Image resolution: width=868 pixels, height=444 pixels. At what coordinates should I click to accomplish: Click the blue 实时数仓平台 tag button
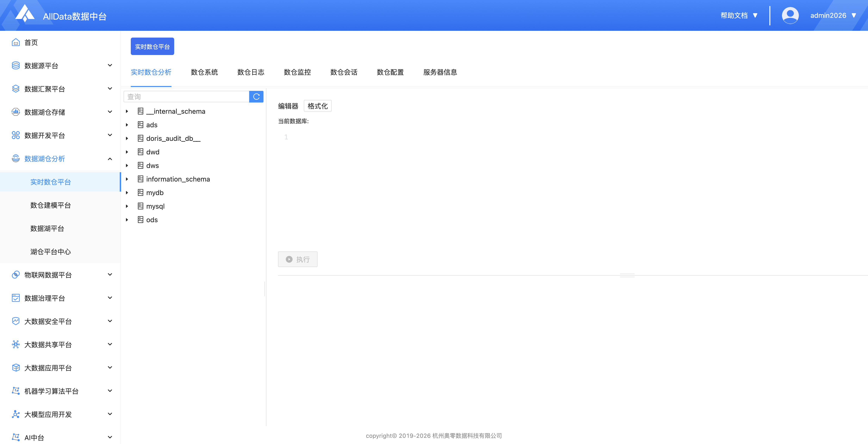[152, 46]
